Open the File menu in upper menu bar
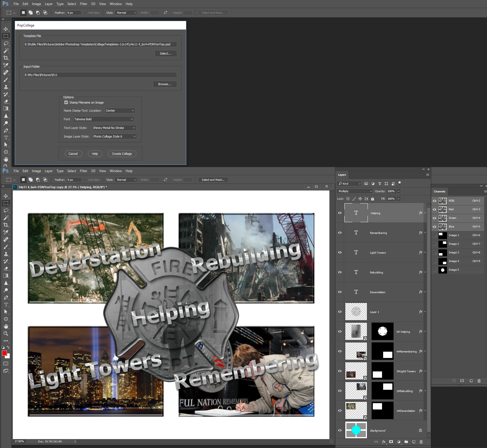Screen dimensions: 487x448 coord(16,4)
